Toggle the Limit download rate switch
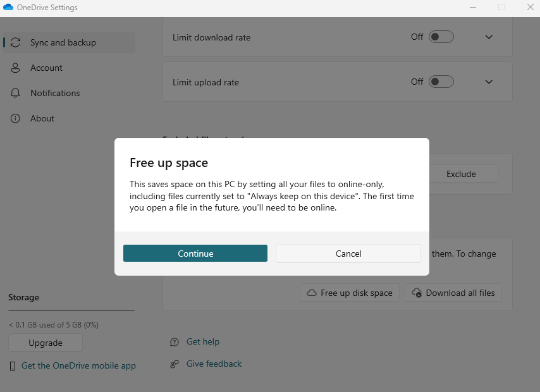This screenshot has height=392, width=540. 441,37
